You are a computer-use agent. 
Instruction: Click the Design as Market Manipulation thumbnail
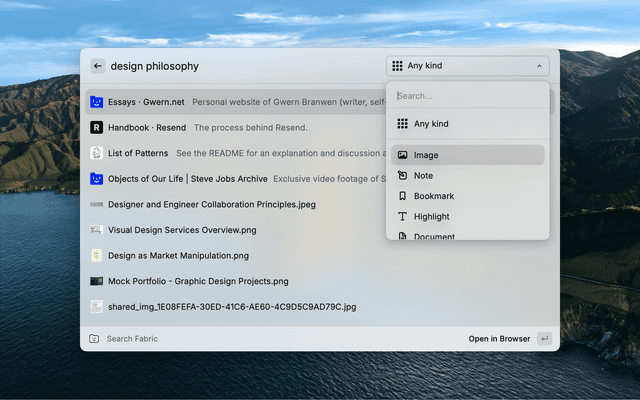coord(97,256)
